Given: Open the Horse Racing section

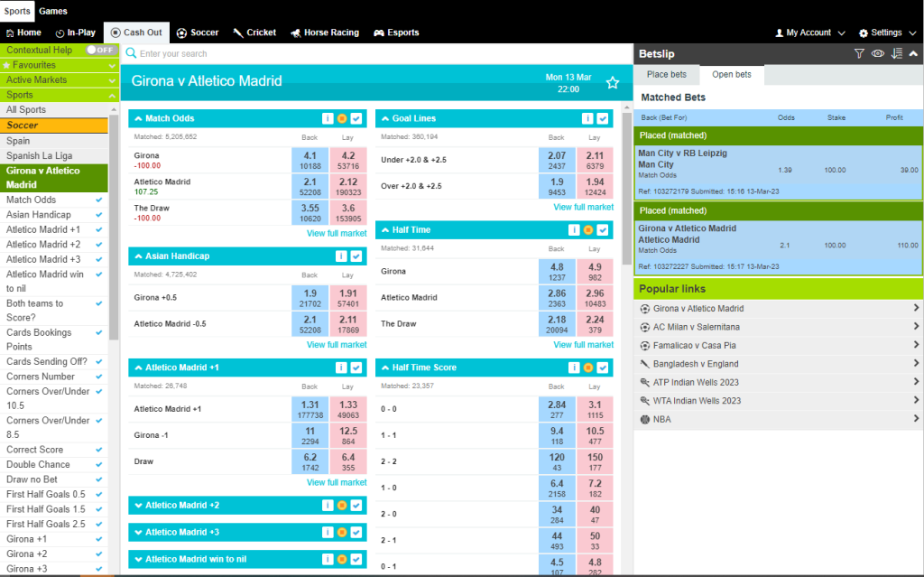Looking at the screenshot, I should (x=325, y=33).
